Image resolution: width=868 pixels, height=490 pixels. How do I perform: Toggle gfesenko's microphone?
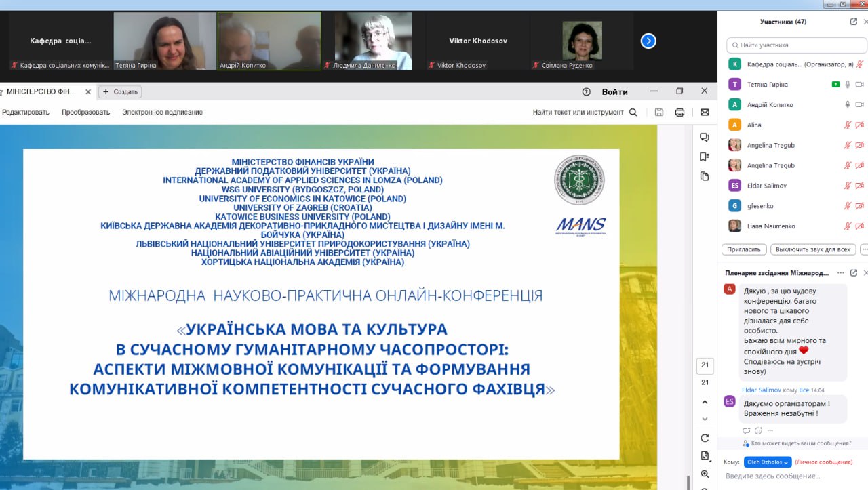848,205
